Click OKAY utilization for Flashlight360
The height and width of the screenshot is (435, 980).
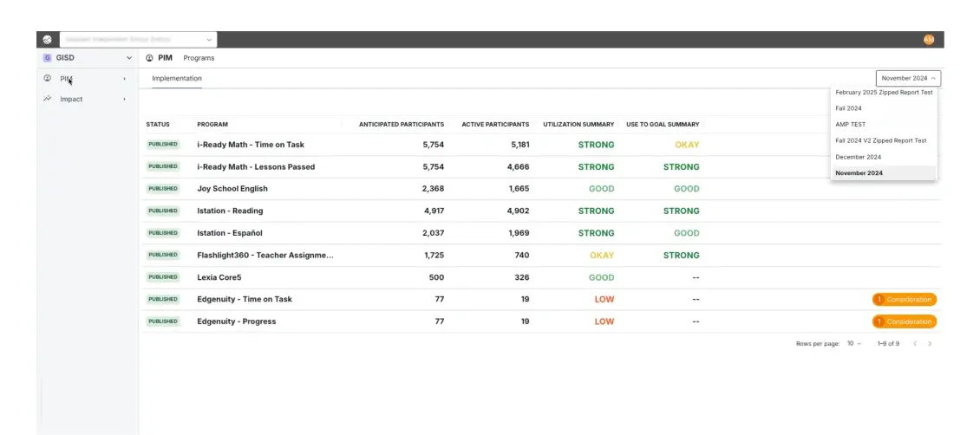[602, 256]
